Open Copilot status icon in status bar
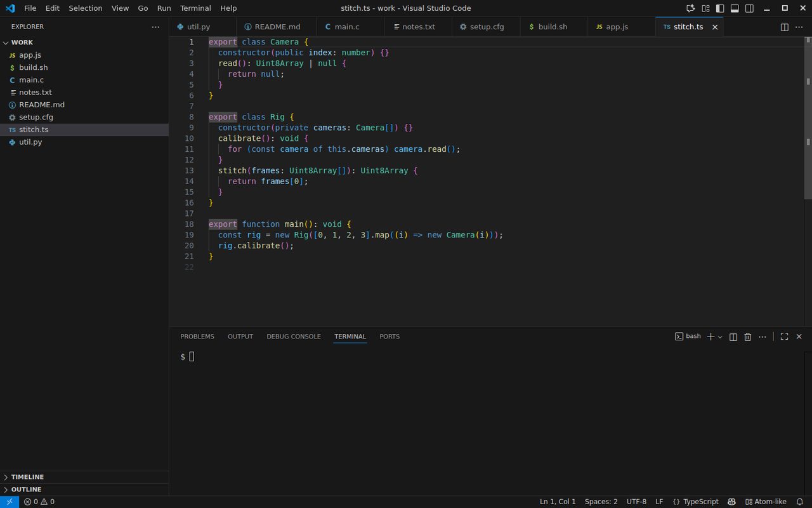812x508 pixels. click(732, 502)
